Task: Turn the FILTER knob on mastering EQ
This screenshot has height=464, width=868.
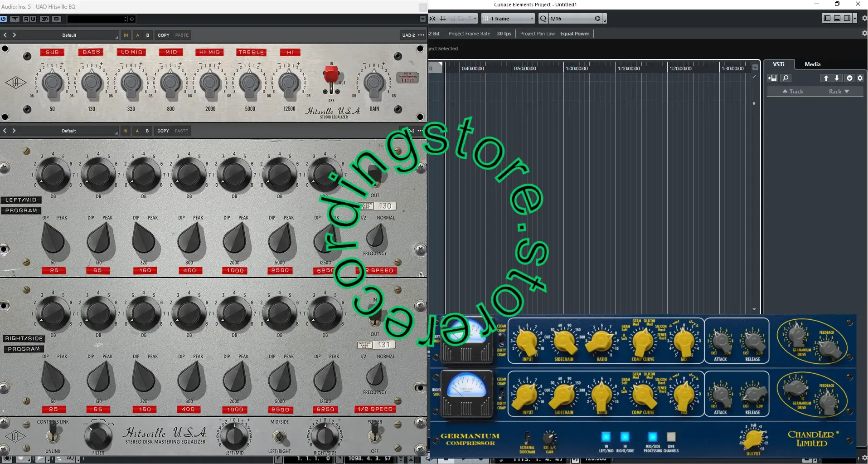Action: [98, 436]
